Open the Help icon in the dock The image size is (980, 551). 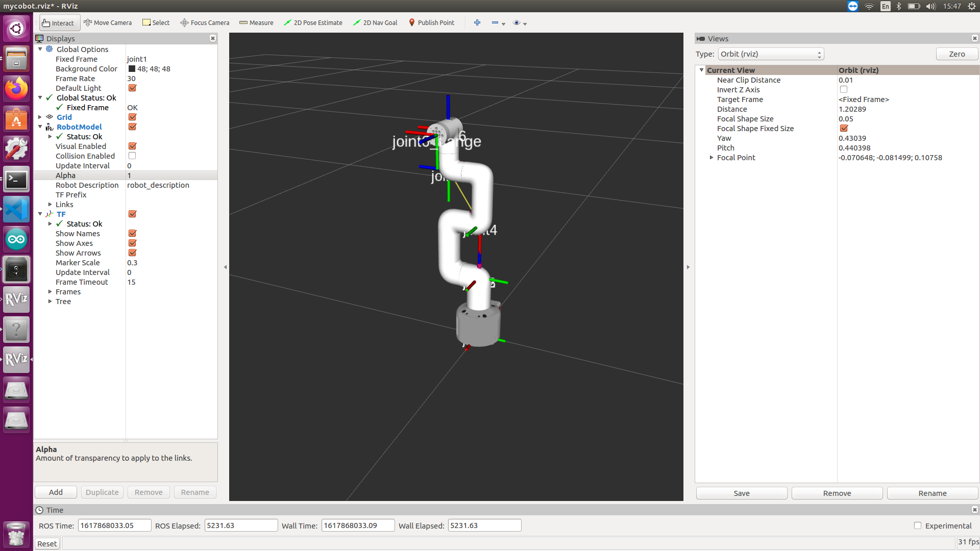(x=16, y=330)
